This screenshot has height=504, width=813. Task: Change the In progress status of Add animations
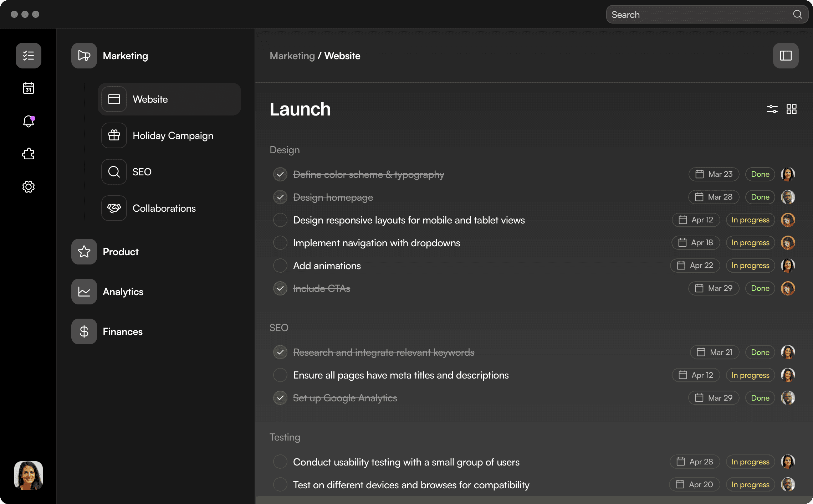tap(750, 266)
